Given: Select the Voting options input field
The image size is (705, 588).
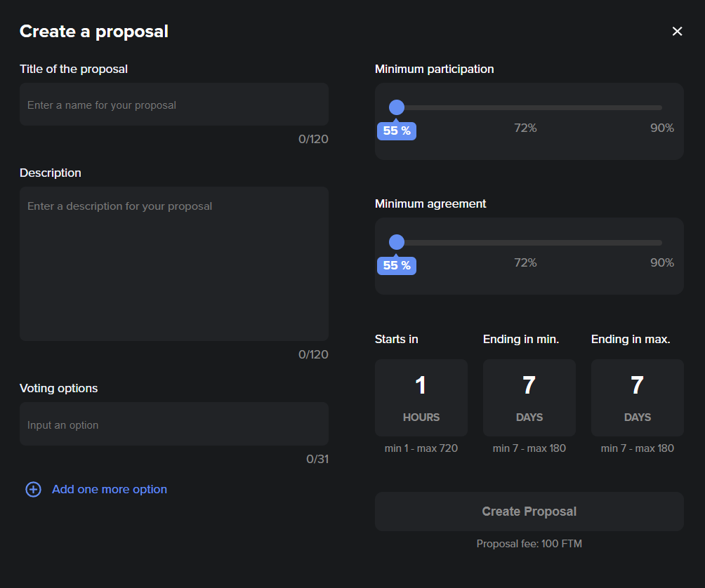Looking at the screenshot, I should (x=173, y=425).
